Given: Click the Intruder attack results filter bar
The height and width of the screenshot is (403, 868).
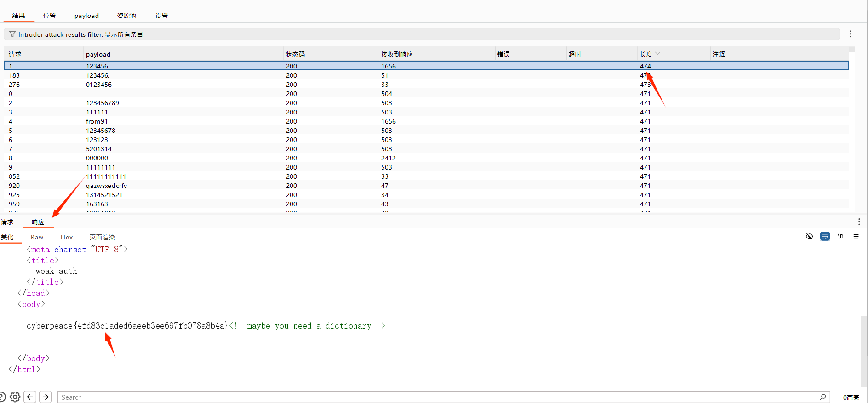Looking at the screenshot, I should [x=422, y=34].
